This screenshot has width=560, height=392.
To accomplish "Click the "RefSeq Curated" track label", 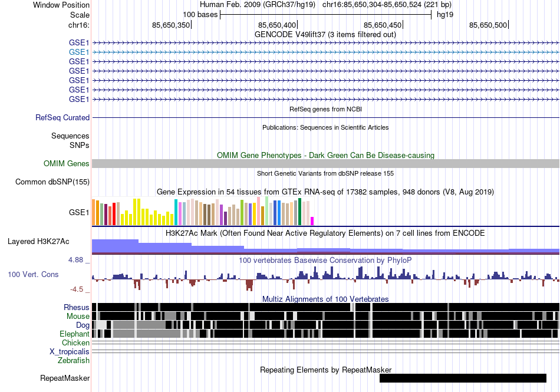I will point(62,117).
